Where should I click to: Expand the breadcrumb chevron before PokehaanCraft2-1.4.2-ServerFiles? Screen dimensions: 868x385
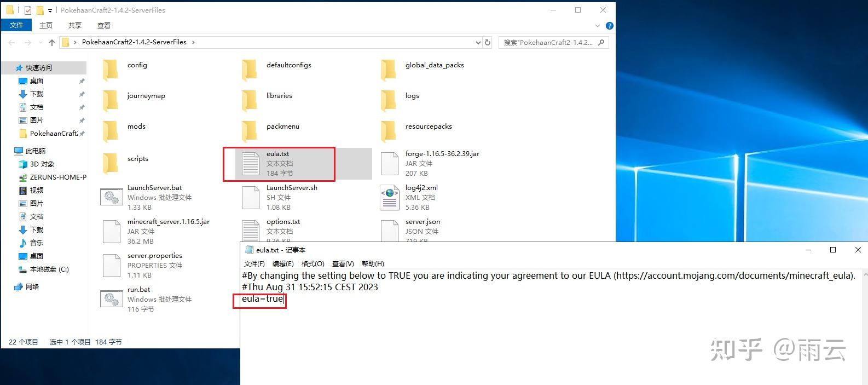tap(75, 42)
